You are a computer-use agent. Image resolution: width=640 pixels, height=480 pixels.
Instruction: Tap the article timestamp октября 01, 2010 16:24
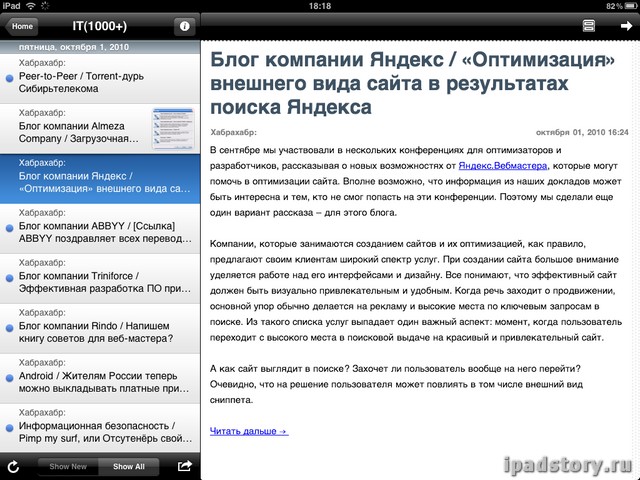[582, 132]
